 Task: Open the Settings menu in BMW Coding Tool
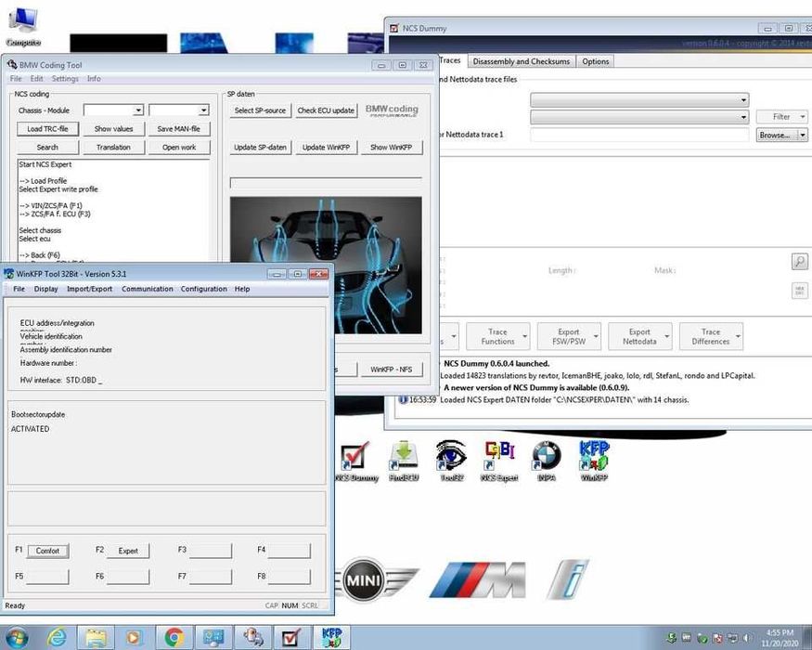(x=65, y=79)
